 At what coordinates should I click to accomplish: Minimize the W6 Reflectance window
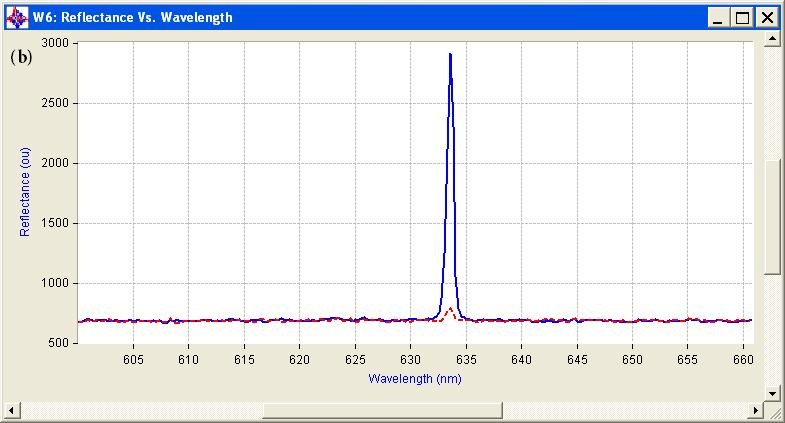point(718,18)
